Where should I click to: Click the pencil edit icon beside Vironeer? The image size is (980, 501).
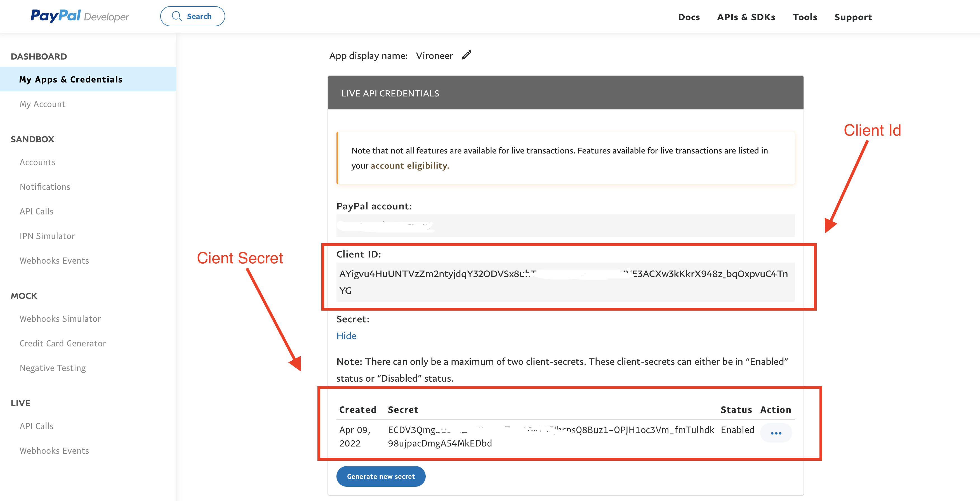pos(467,55)
